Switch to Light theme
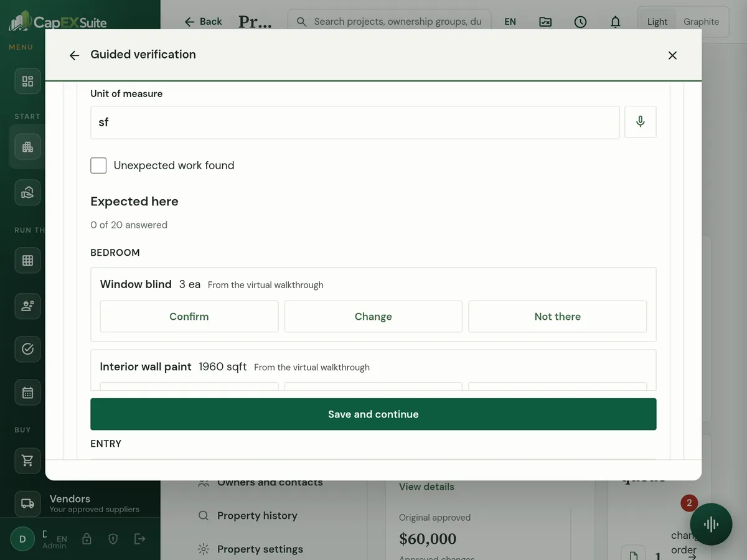This screenshot has height=560, width=747. tap(657, 22)
